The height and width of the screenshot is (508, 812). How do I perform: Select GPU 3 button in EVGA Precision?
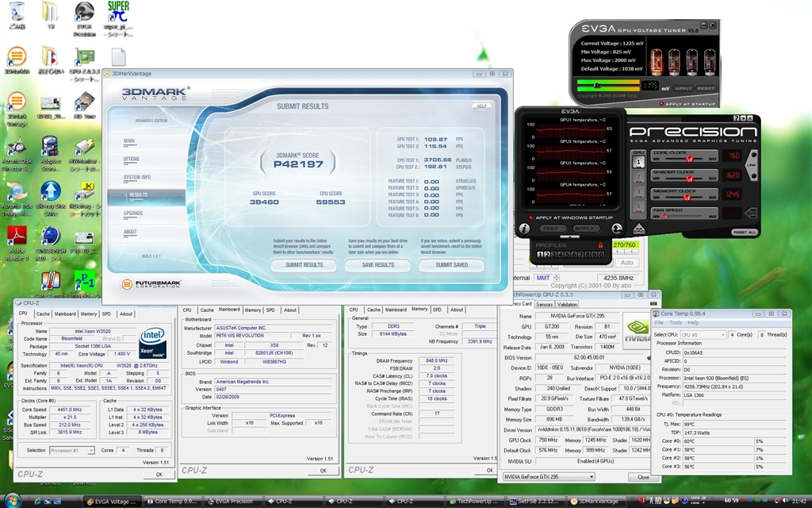coord(638,193)
